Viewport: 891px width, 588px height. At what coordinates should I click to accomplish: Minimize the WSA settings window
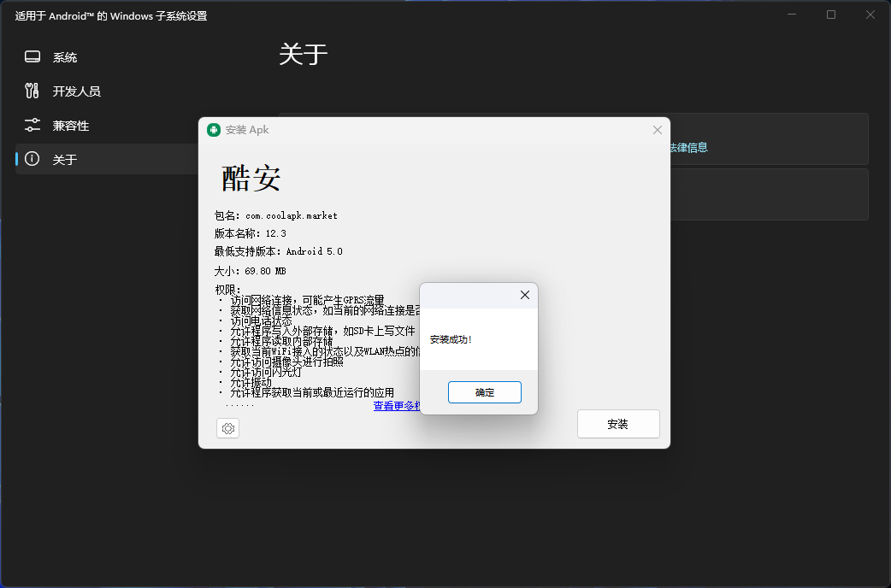pyautogui.click(x=791, y=14)
